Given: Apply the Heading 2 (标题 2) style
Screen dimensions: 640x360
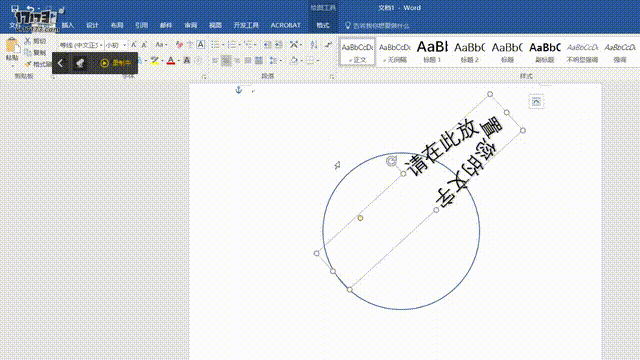Looking at the screenshot, I should click(x=470, y=52).
